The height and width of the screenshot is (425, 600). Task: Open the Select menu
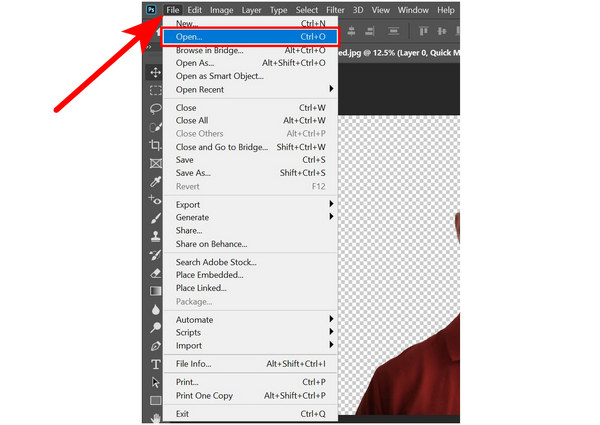(307, 10)
